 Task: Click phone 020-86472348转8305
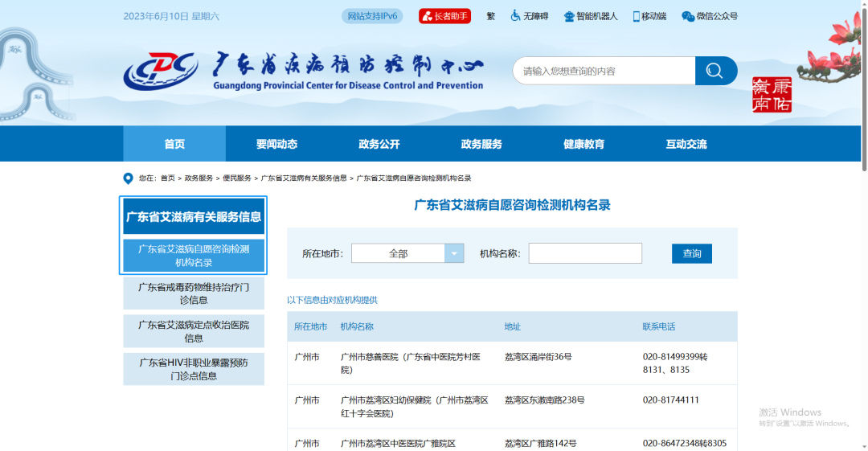(684, 443)
